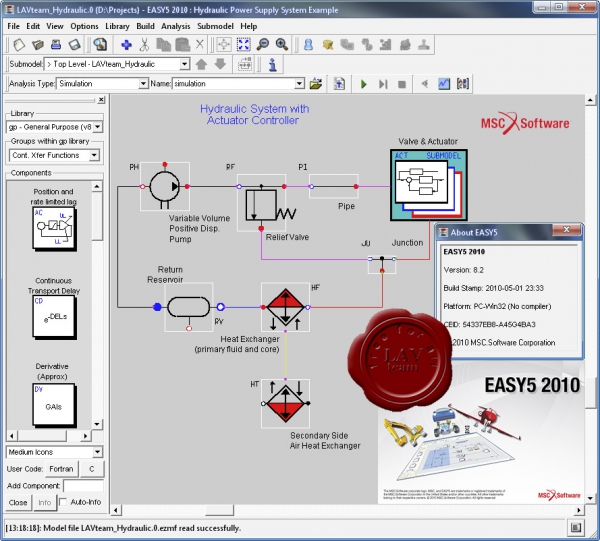Open the Medium Icons size dropdown
The image size is (600, 541).
[x=98, y=452]
